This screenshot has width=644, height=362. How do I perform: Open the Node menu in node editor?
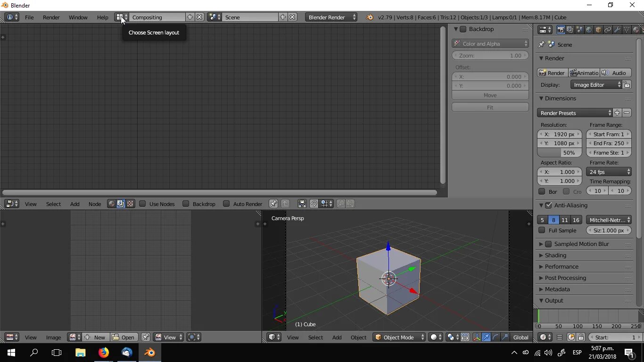tap(95, 204)
